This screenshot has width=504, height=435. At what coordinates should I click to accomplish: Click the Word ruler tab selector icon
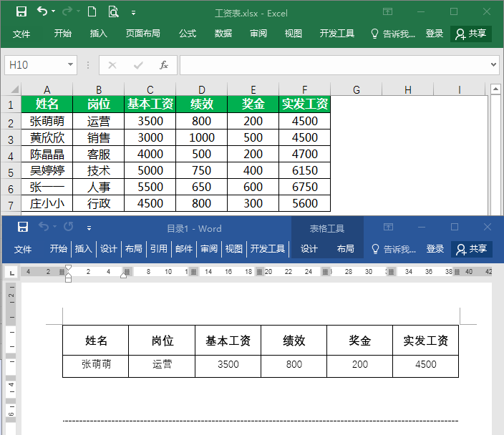(x=12, y=273)
